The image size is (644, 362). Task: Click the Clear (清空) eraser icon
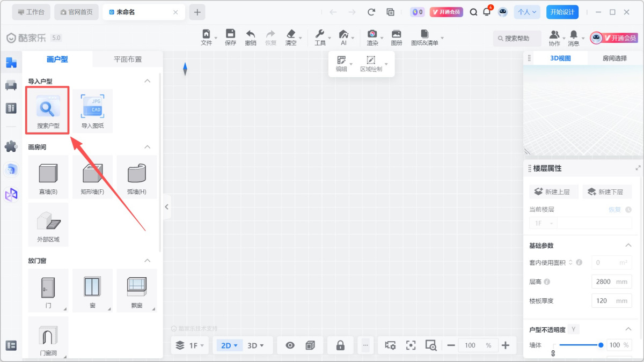point(291,37)
